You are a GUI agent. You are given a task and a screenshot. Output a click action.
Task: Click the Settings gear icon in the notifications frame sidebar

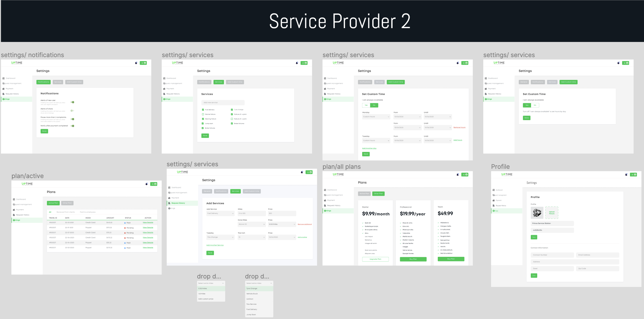pyautogui.click(x=3, y=99)
